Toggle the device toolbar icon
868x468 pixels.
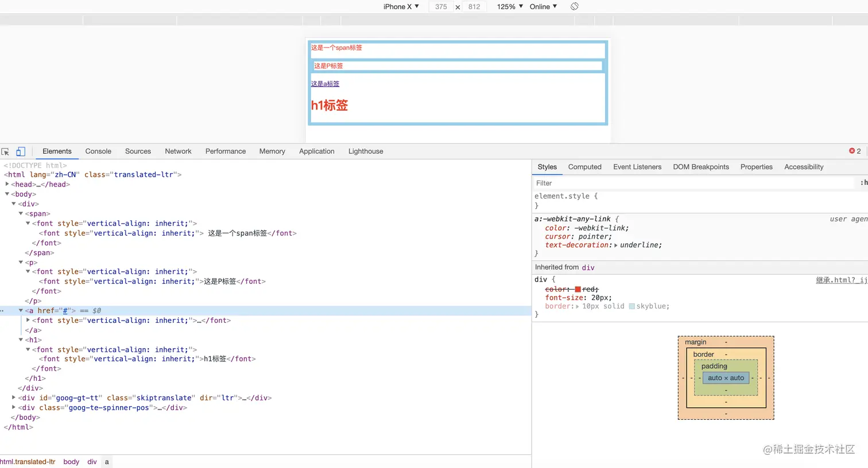pyautogui.click(x=21, y=151)
